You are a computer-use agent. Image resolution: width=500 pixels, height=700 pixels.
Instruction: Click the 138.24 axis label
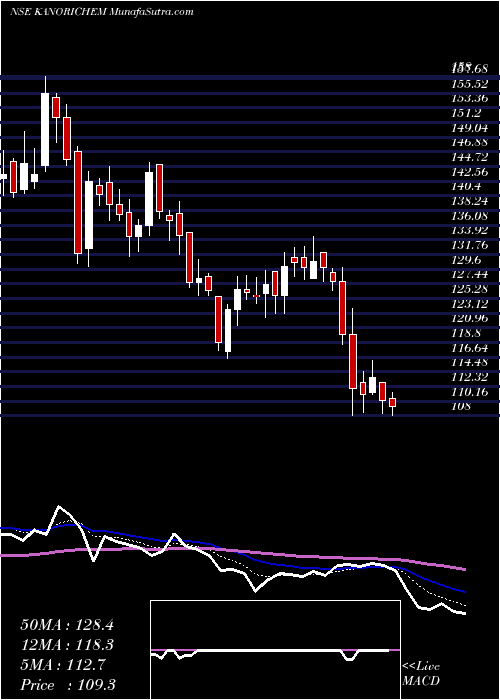pyautogui.click(x=469, y=201)
